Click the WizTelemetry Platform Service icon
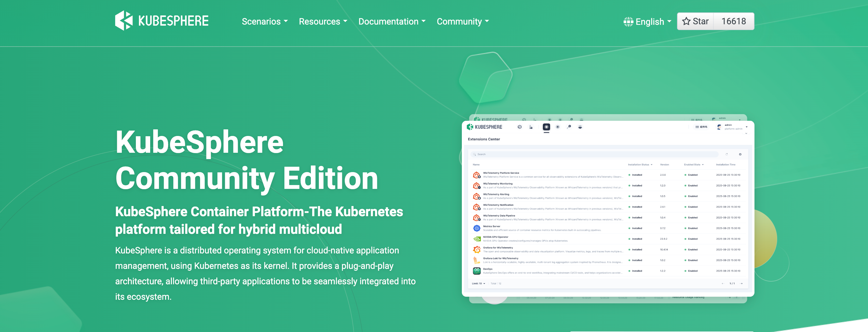 pyautogui.click(x=476, y=175)
